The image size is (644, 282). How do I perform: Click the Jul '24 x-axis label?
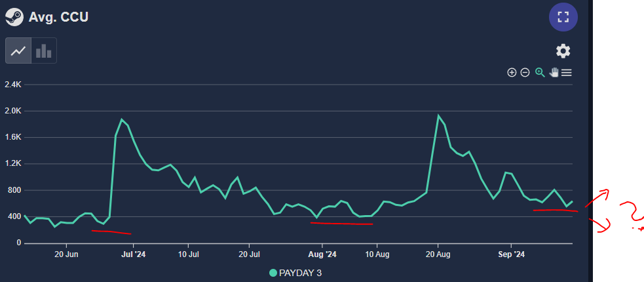coord(134,254)
